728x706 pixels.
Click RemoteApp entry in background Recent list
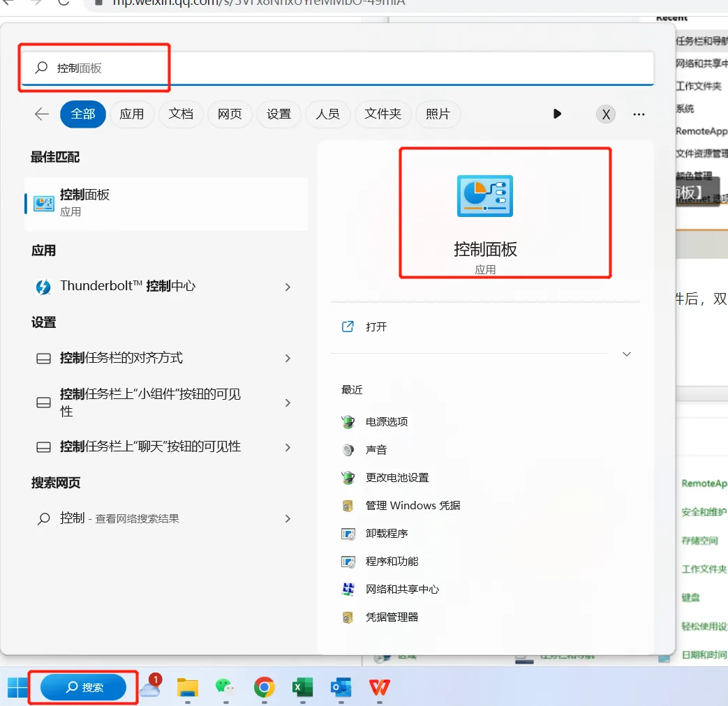pos(701,131)
